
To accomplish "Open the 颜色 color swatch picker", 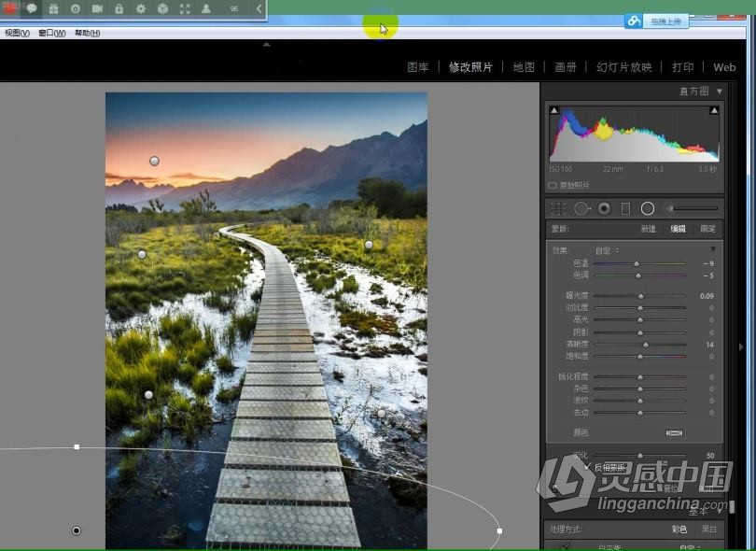I will (674, 432).
